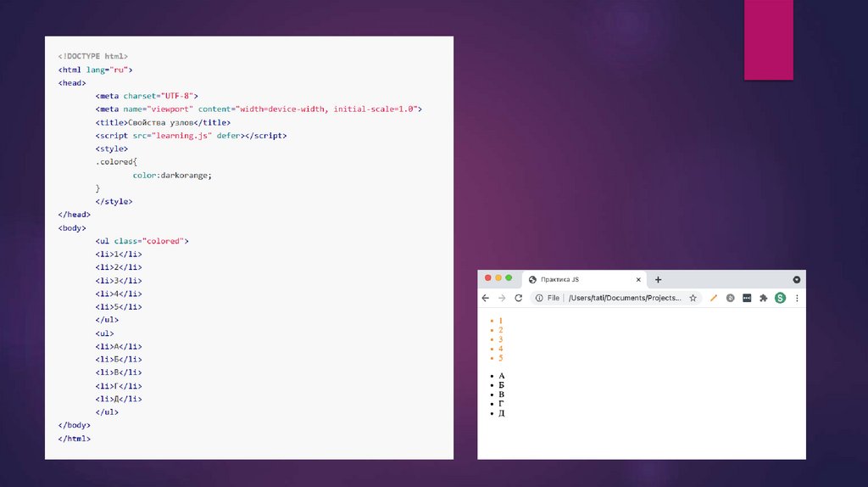Click the <li>Б</li> code line

[119, 360]
